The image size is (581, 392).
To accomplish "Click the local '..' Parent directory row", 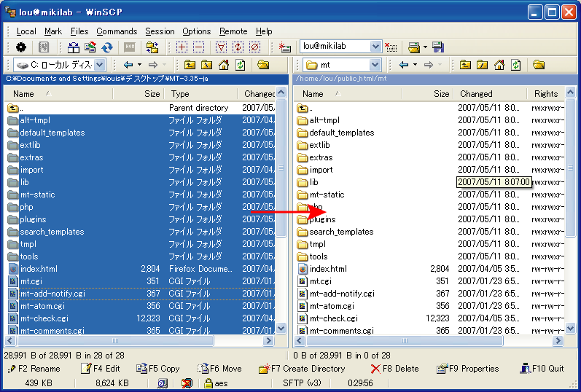I will [x=140, y=108].
